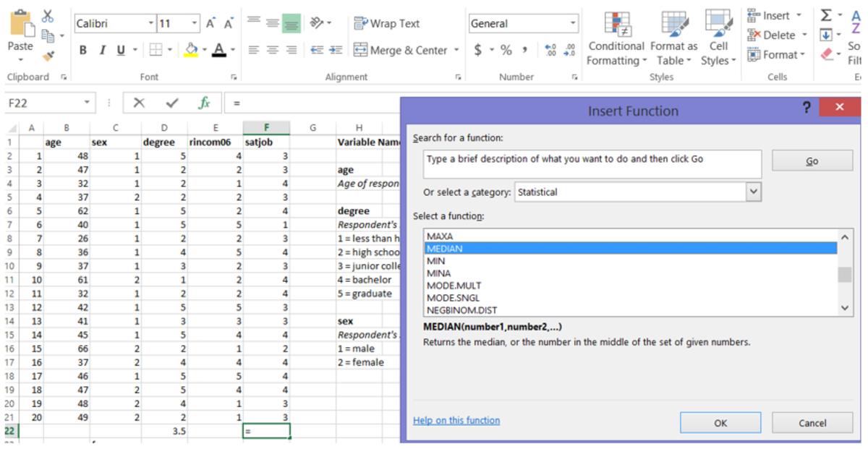
Task: Click the Help on this function link
Action: pyautogui.click(x=456, y=420)
